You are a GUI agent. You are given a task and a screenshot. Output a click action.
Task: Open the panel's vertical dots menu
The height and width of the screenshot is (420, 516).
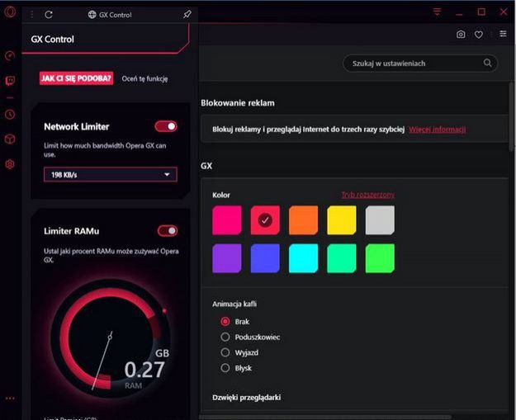pyautogui.click(x=32, y=15)
